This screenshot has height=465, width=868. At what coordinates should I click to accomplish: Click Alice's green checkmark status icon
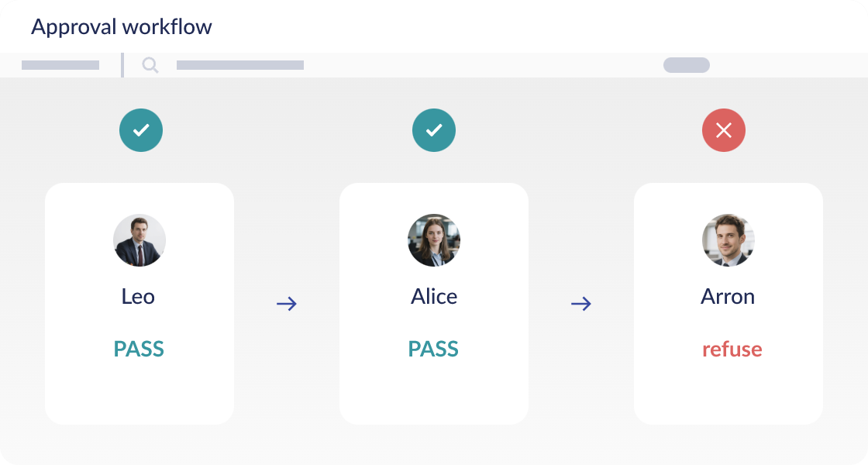[434, 130]
